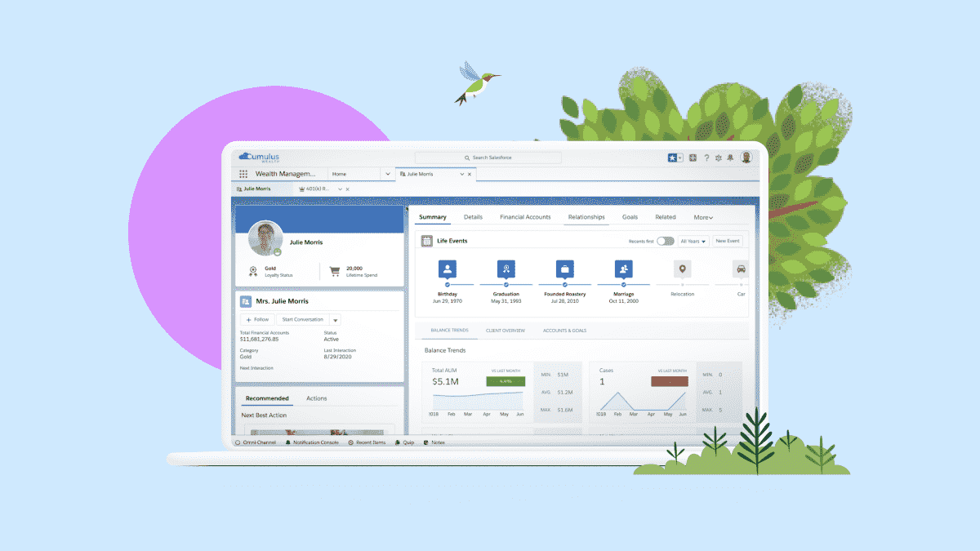Expand the More tab menu
Image resolution: width=980 pixels, height=551 pixels.
(x=703, y=217)
